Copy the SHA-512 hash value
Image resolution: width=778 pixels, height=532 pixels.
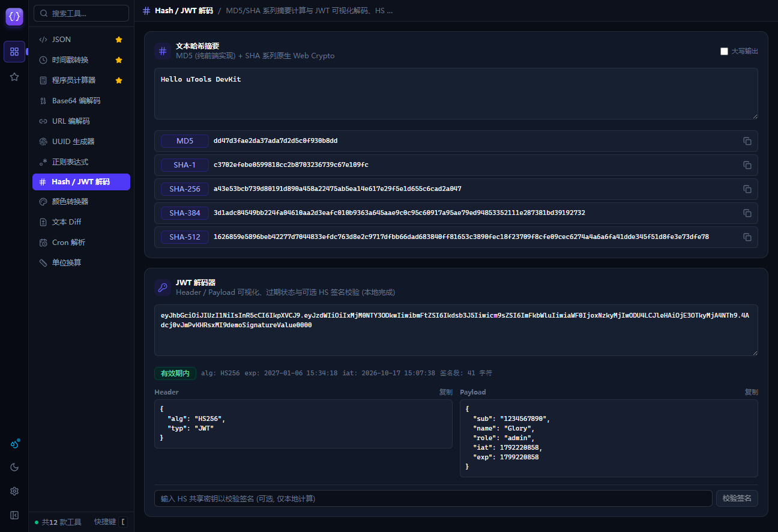(747, 237)
